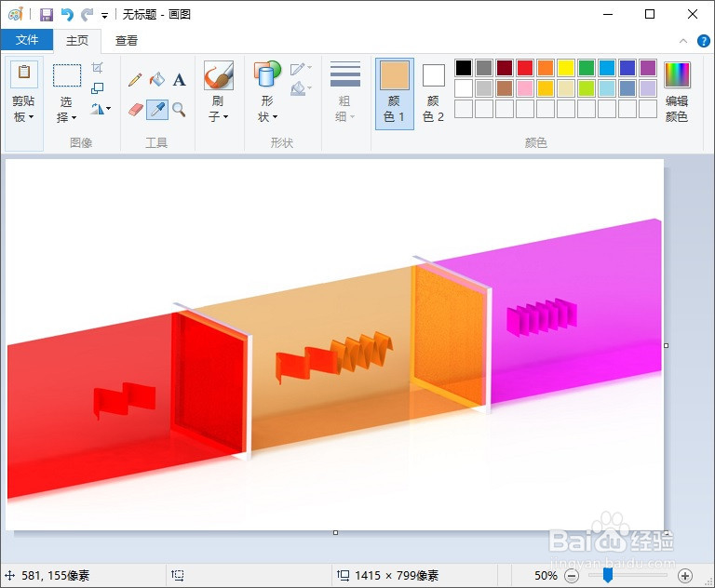Open 编辑颜色 edit colors dialog

[677, 92]
